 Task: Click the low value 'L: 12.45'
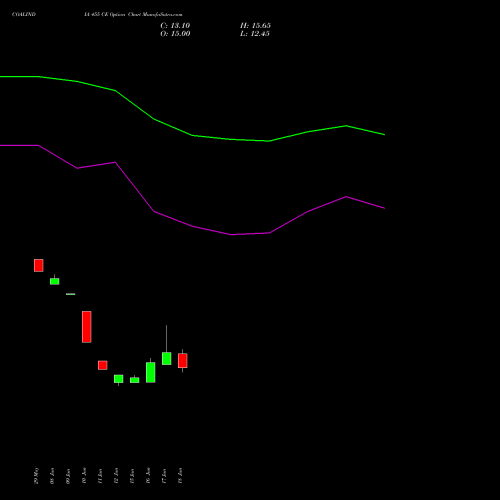pos(255,34)
